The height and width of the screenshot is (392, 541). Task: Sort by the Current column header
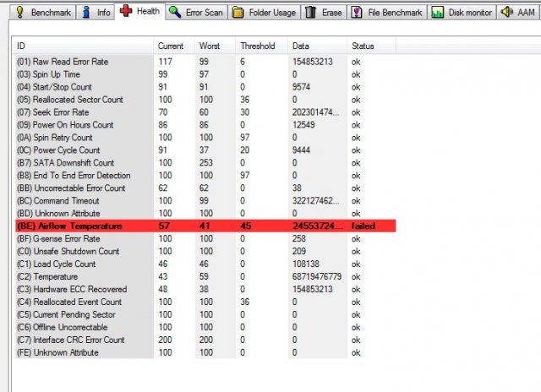point(170,45)
